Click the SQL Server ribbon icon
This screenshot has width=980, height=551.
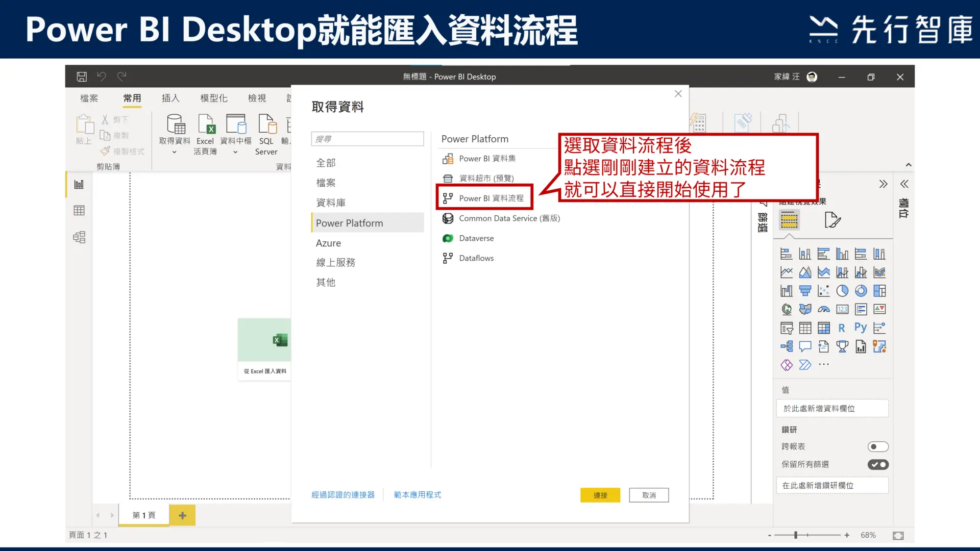point(266,135)
